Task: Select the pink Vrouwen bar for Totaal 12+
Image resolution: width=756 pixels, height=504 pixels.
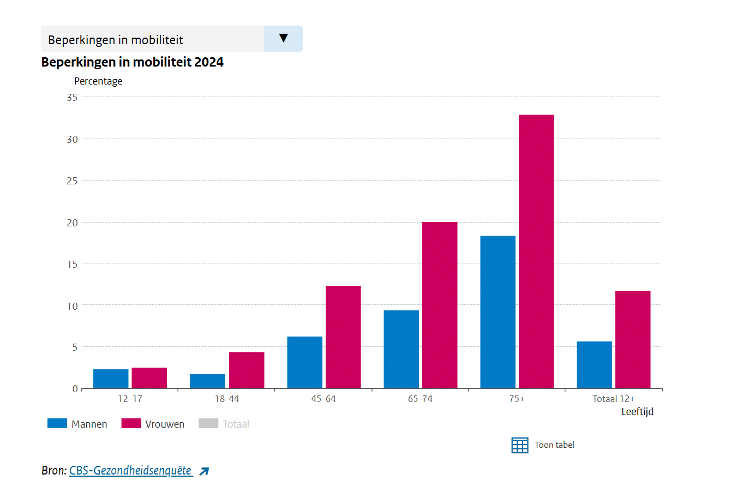Action: (x=632, y=339)
